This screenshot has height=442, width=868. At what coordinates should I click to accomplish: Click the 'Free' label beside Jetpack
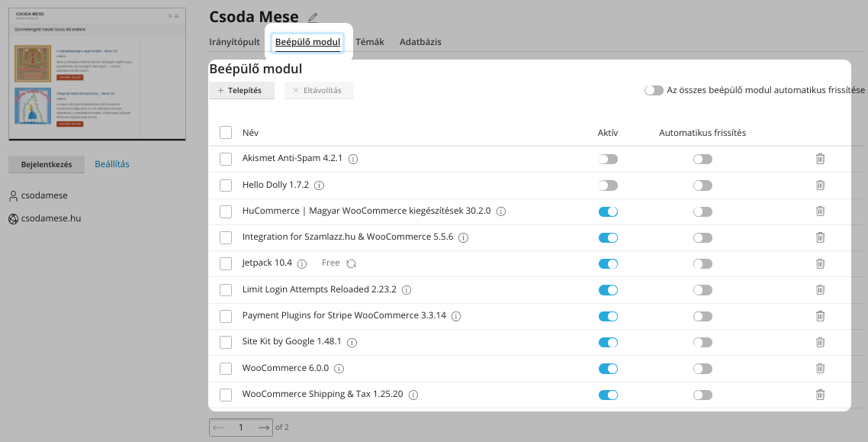[x=330, y=263]
